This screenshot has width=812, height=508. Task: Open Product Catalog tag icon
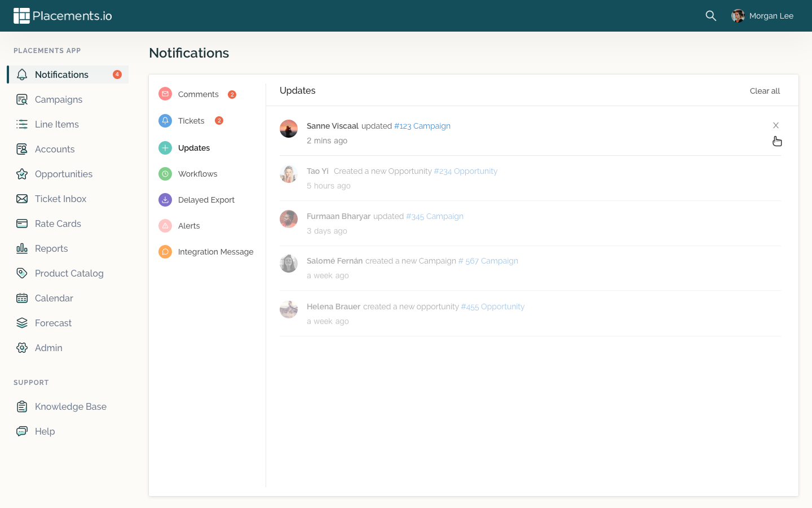tap(22, 273)
